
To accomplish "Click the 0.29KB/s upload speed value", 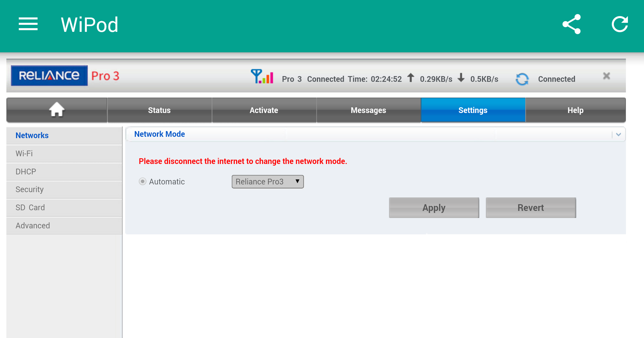I will click(x=436, y=79).
